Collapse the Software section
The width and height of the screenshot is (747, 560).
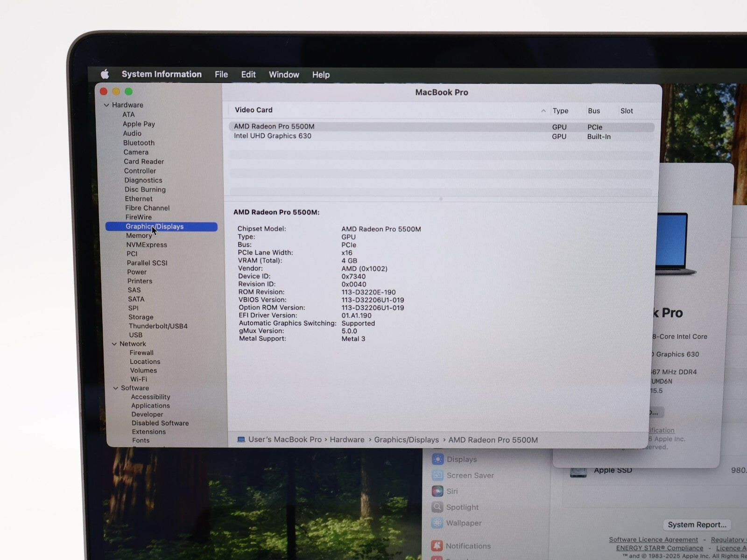[115, 388]
